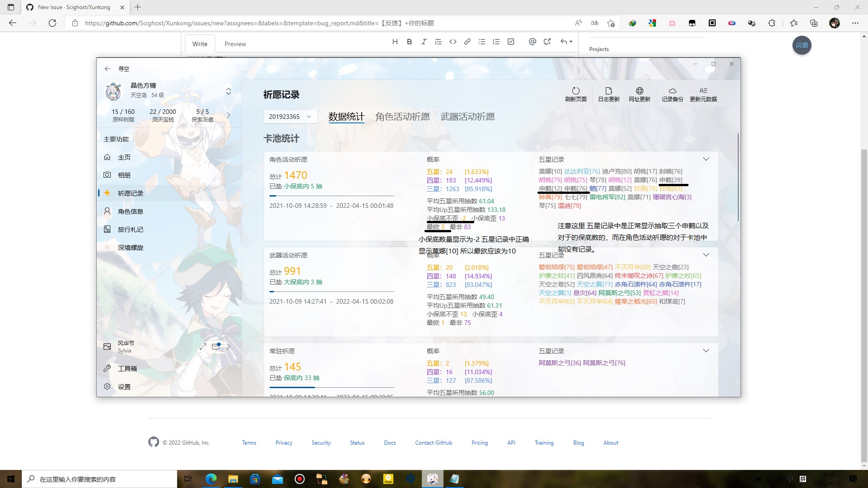Switch to the 武器活动祈愿 tab
The height and width of the screenshot is (488, 868).
pos(468,117)
